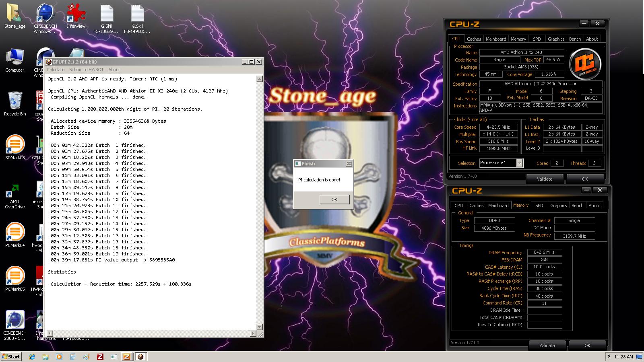Image resolution: width=644 pixels, height=362 pixels.
Task: Open Paint icon in taskbar
Action: click(86, 357)
